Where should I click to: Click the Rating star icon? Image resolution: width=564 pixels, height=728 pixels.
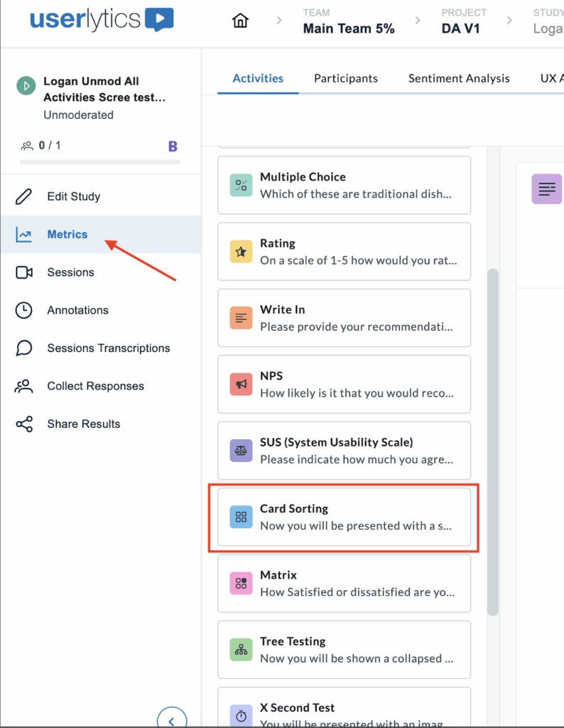pos(242,251)
